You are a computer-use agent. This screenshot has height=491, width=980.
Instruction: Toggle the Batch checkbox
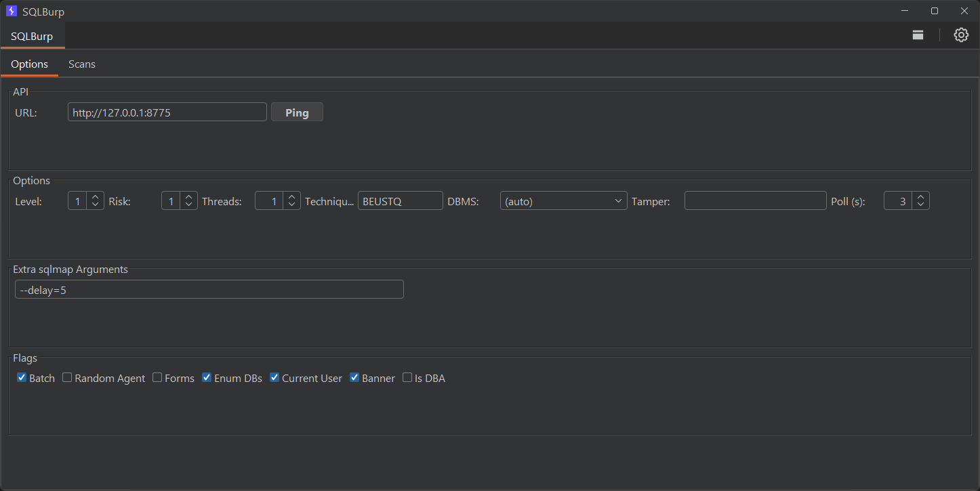(x=22, y=377)
